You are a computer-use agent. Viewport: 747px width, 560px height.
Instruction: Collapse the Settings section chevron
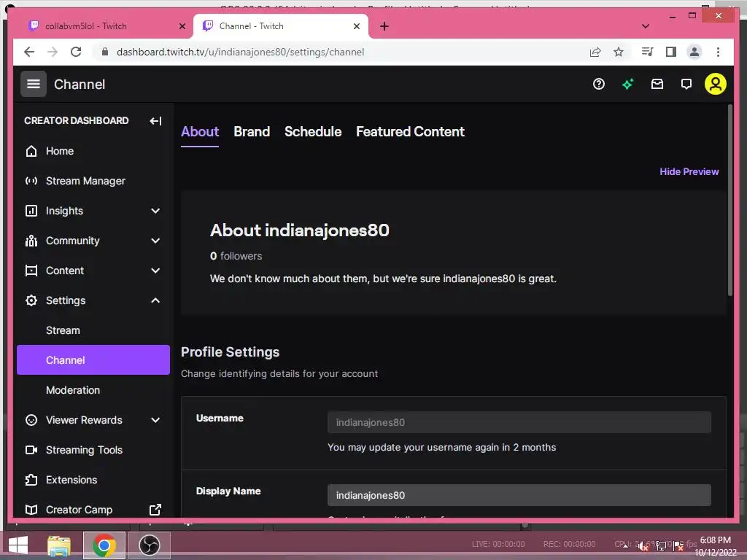coord(155,300)
